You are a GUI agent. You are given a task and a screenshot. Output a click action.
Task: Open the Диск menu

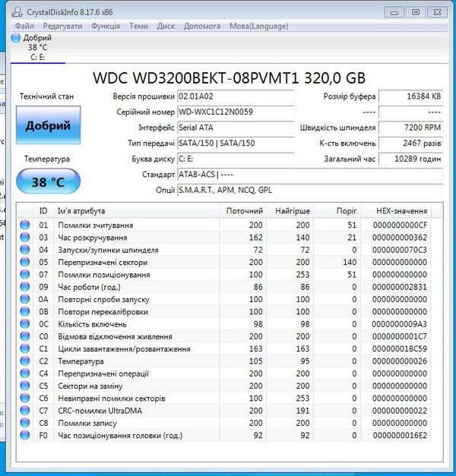[166, 26]
